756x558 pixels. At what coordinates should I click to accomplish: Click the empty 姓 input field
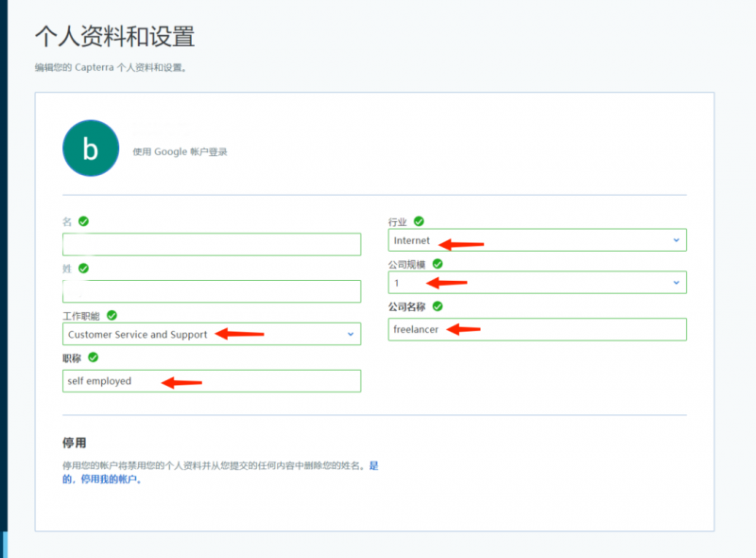[211, 291]
